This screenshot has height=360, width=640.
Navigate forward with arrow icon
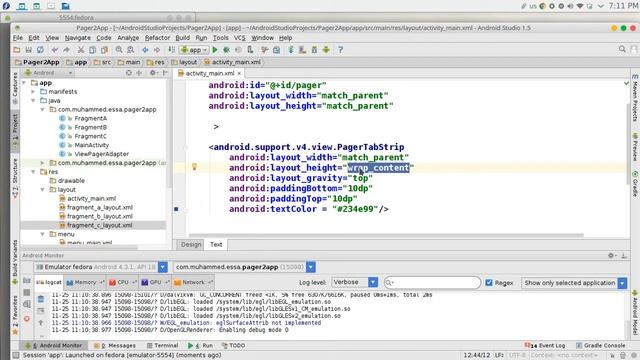click(x=157, y=50)
